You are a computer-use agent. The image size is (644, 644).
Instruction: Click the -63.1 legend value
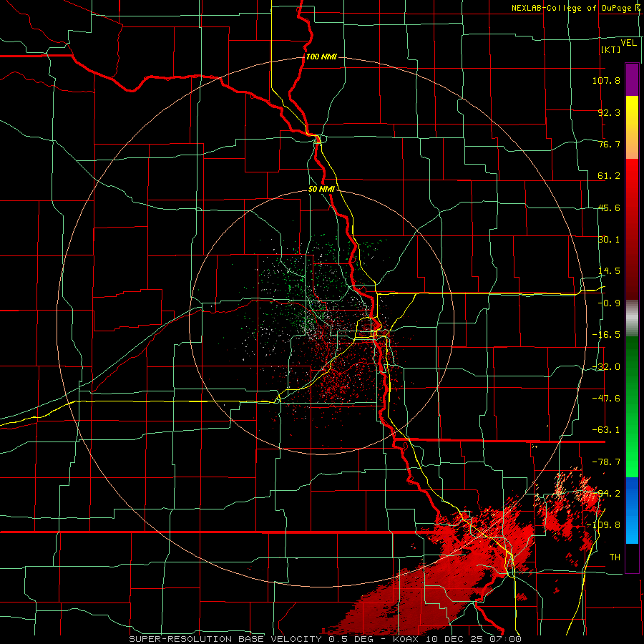tap(606, 430)
